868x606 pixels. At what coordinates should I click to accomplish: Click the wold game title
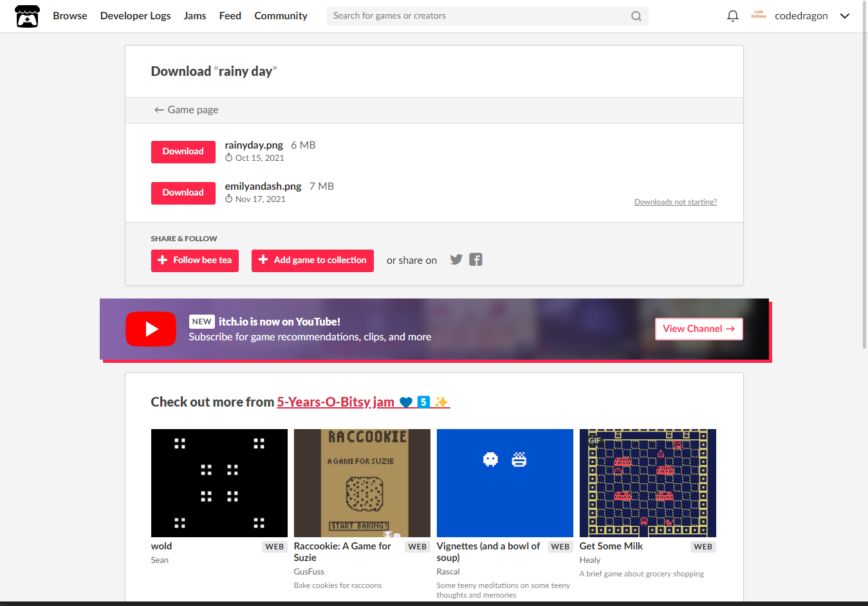[x=162, y=546]
